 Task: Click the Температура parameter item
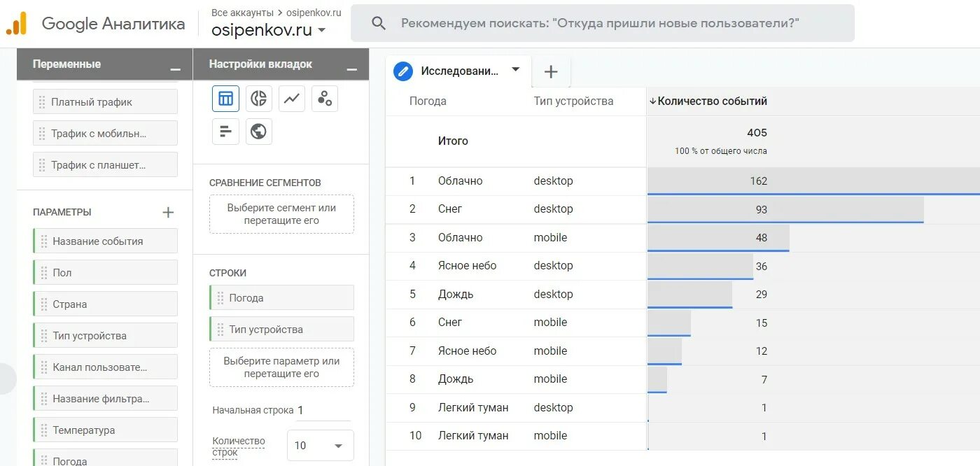point(105,430)
